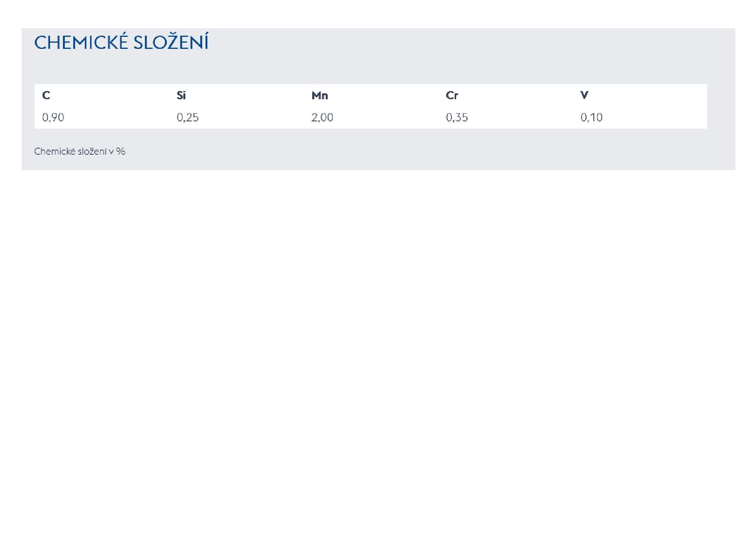This screenshot has height=533, width=756.
Task: Click the gray strip right of the table
Action: (721, 106)
